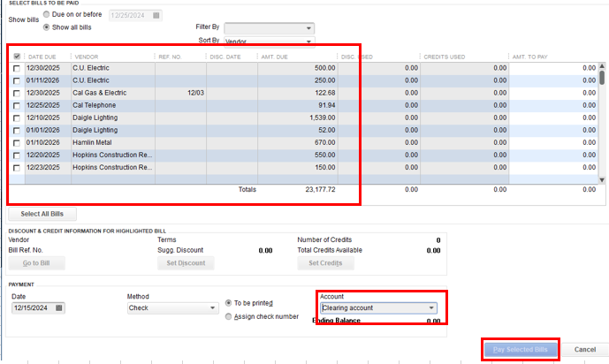Click the Set Discount button
This screenshot has height=364, width=609.
pos(186,263)
